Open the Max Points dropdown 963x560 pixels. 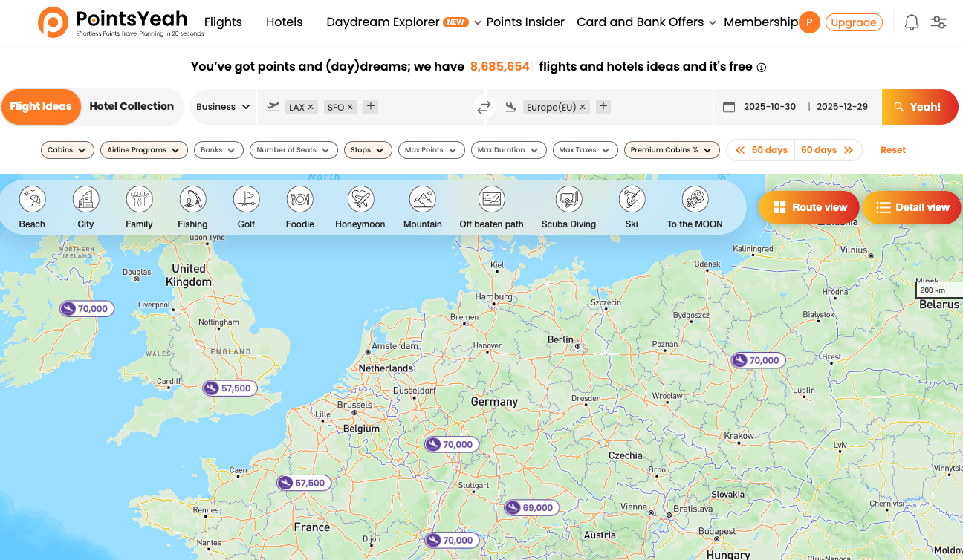click(x=431, y=149)
